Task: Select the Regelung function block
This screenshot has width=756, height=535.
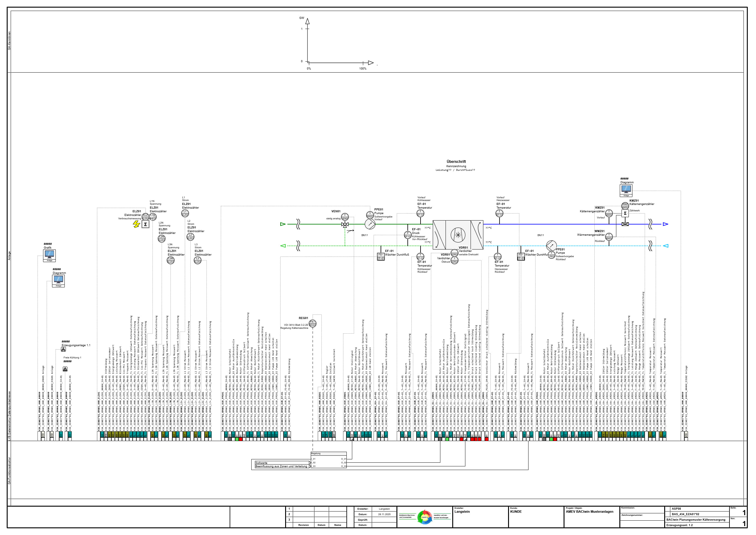Action: pos(328,460)
